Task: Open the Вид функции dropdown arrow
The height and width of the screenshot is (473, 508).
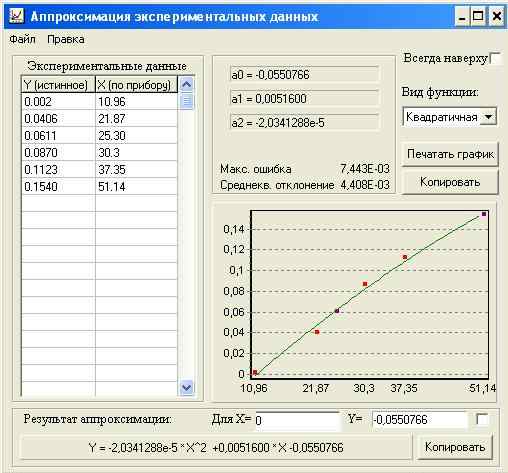Action: point(489,117)
